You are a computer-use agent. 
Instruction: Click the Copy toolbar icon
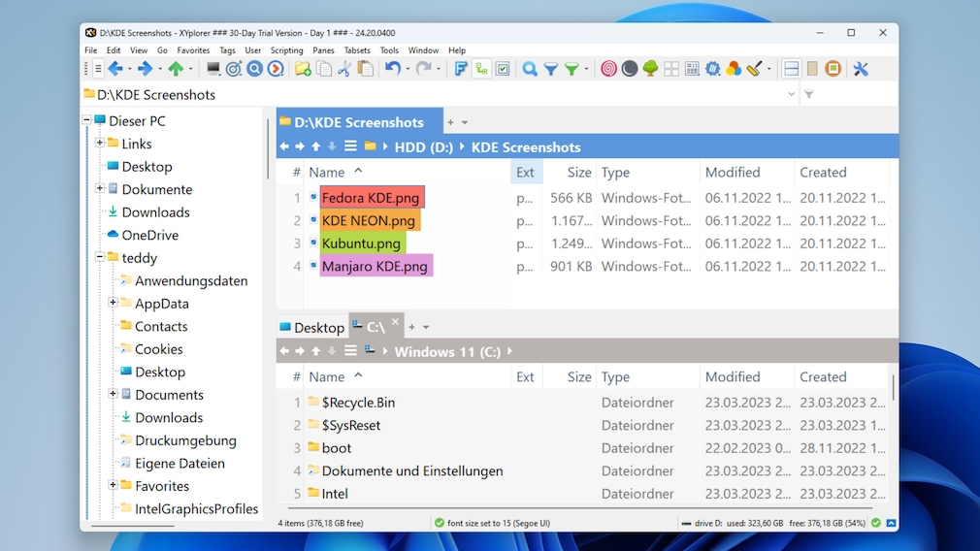[x=324, y=69]
